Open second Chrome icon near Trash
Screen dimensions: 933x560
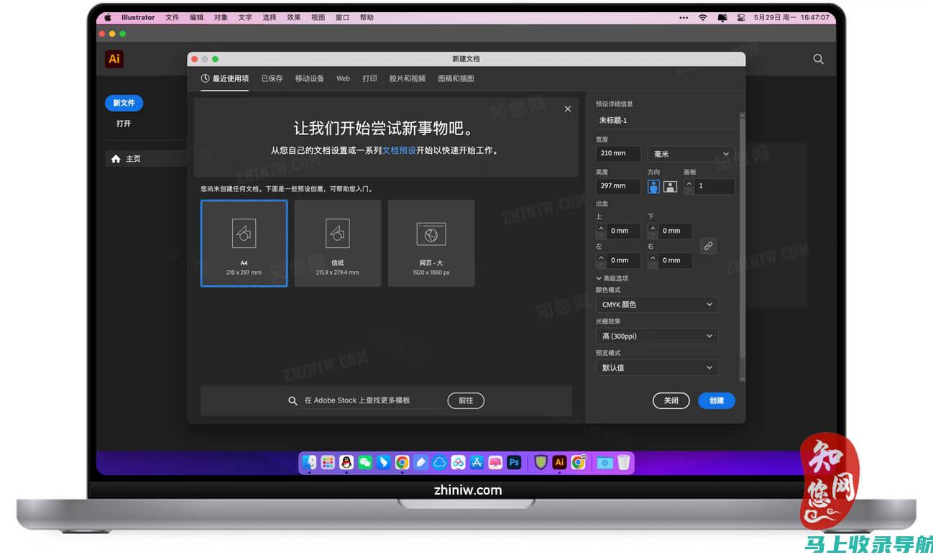[578, 462]
